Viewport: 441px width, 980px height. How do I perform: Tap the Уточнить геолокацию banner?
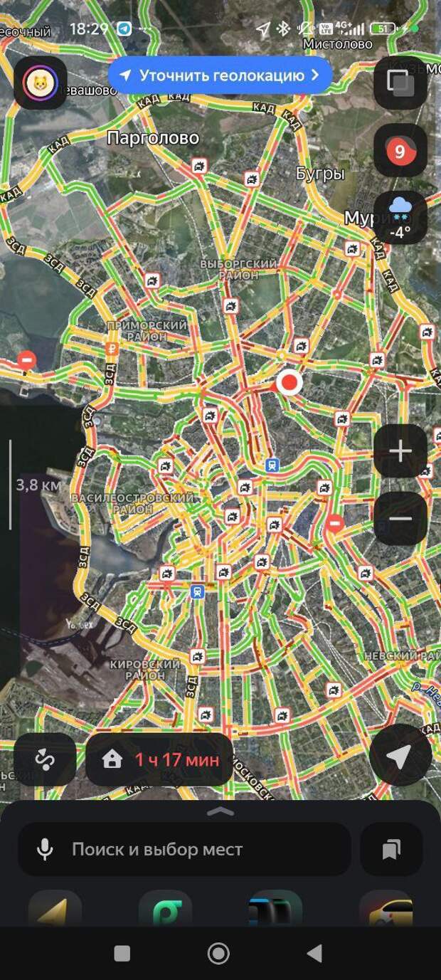click(x=220, y=75)
